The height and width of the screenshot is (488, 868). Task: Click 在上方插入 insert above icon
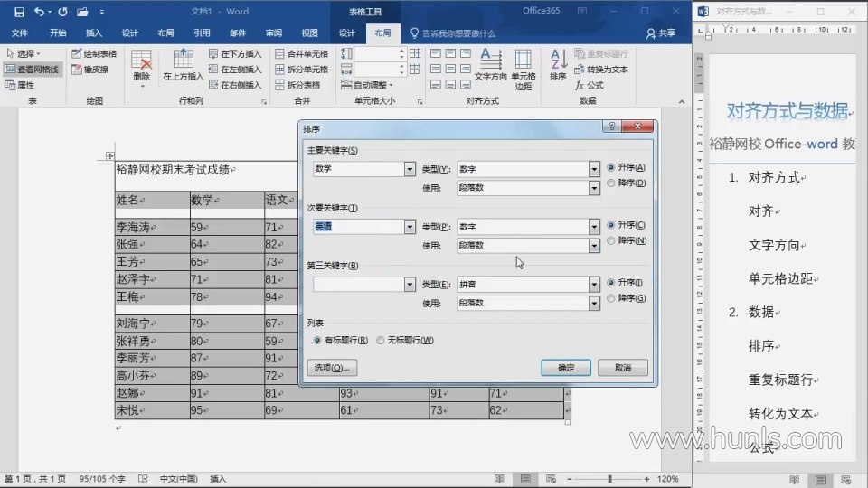pyautogui.click(x=183, y=65)
